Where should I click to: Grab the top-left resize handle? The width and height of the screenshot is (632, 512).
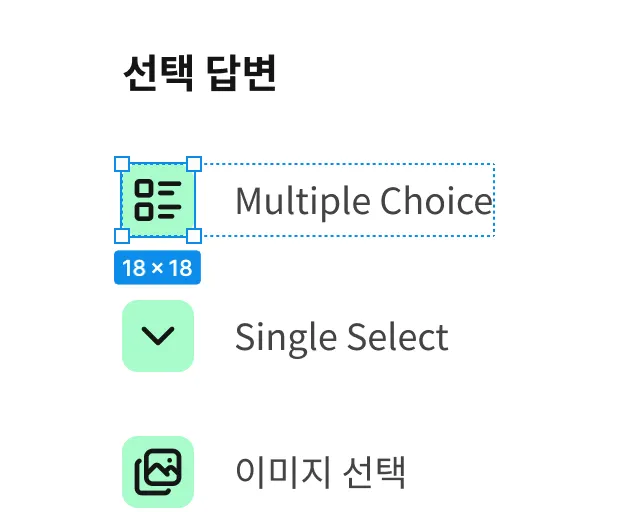point(122,164)
